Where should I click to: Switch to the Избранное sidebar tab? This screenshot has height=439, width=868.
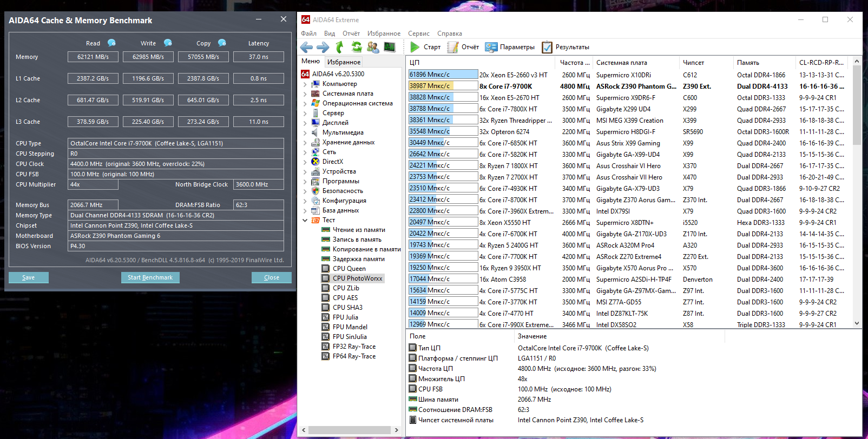pyautogui.click(x=344, y=62)
